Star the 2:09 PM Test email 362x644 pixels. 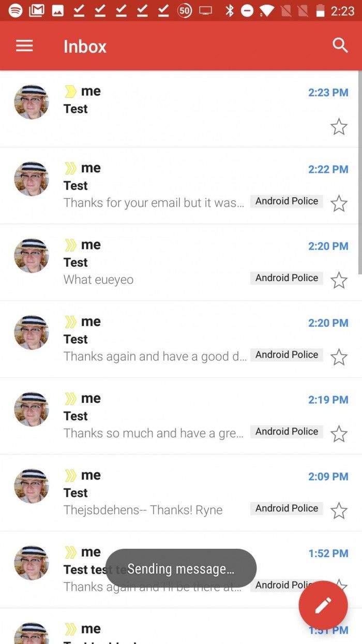[x=339, y=510]
